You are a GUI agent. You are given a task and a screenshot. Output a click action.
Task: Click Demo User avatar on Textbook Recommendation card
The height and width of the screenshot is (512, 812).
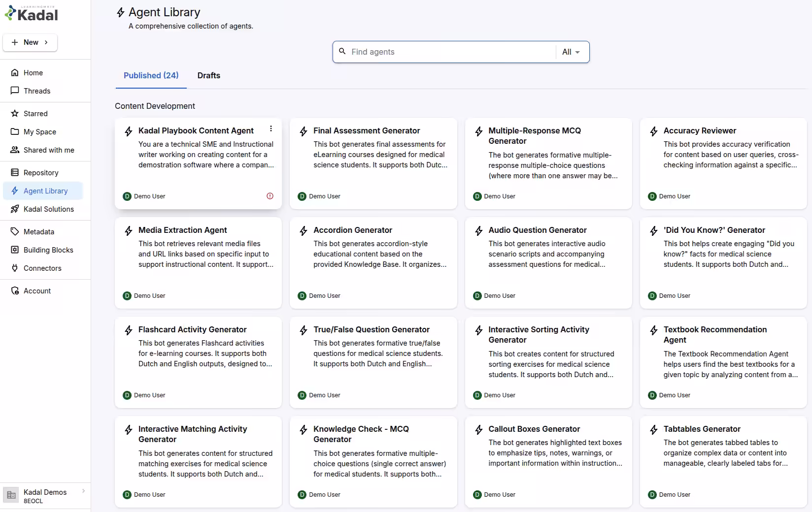(x=652, y=395)
